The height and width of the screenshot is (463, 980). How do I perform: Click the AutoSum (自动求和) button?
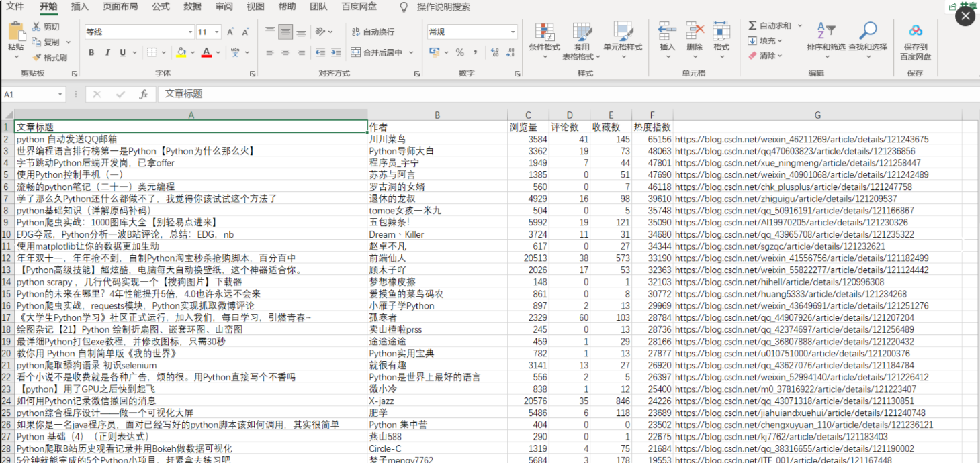tap(769, 25)
